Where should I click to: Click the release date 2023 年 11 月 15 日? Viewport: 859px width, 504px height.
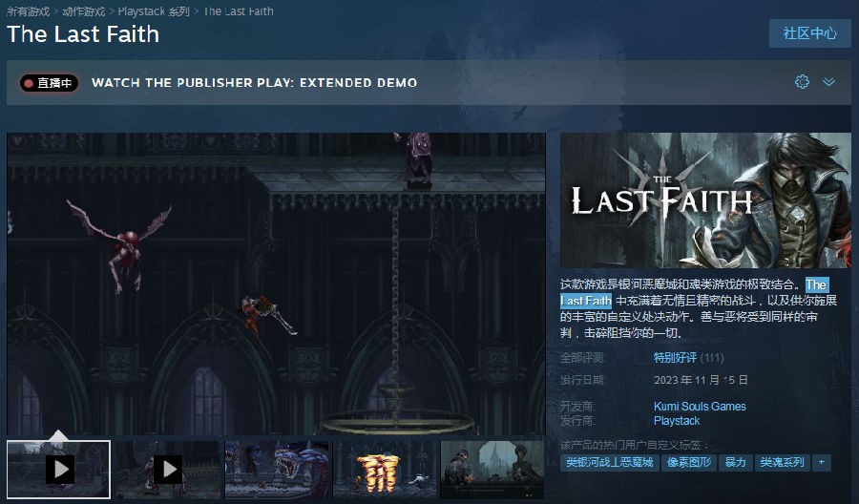(701, 380)
